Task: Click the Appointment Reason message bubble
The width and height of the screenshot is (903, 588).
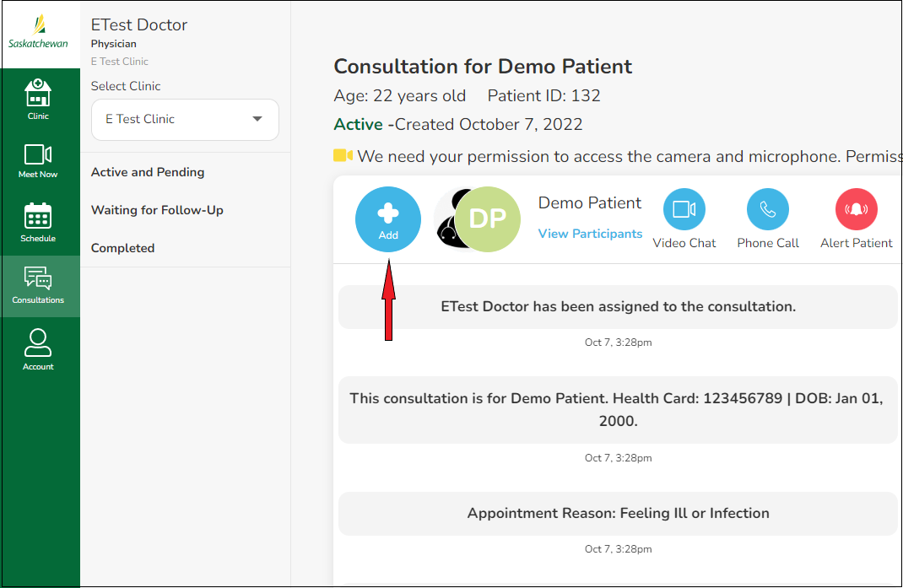Action: 618,513
